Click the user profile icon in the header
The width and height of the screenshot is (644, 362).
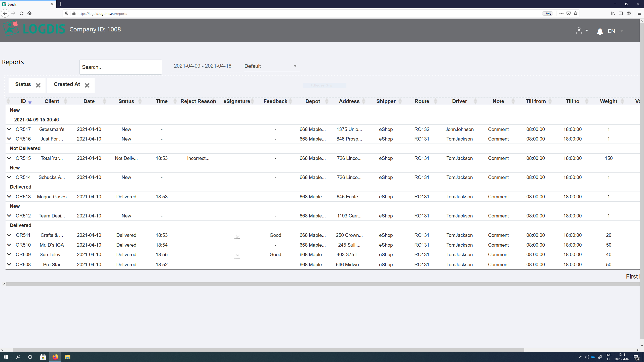579,30
